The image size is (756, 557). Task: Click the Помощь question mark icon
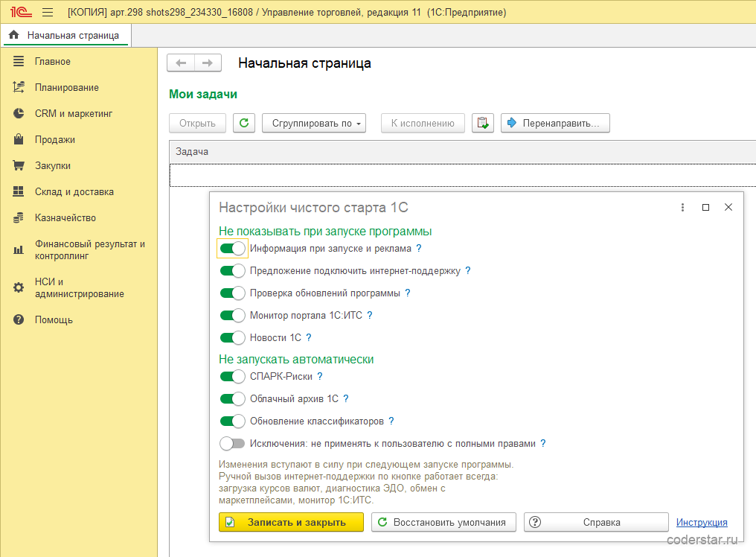click(x=19, y=319)
